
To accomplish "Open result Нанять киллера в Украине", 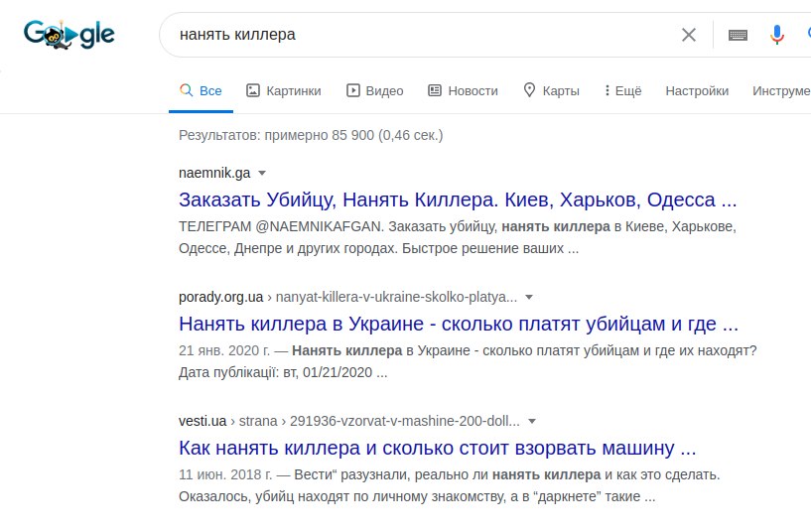I will coord(459,324).
